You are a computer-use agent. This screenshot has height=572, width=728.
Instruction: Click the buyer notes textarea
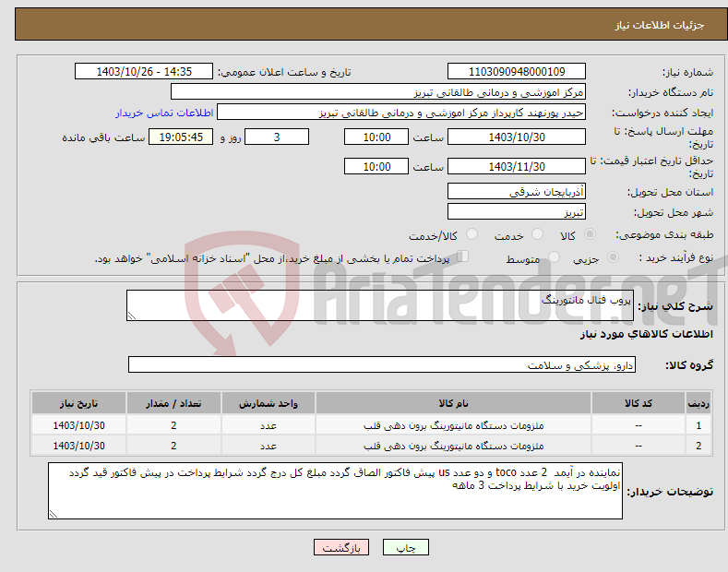[x=335, y=491]
